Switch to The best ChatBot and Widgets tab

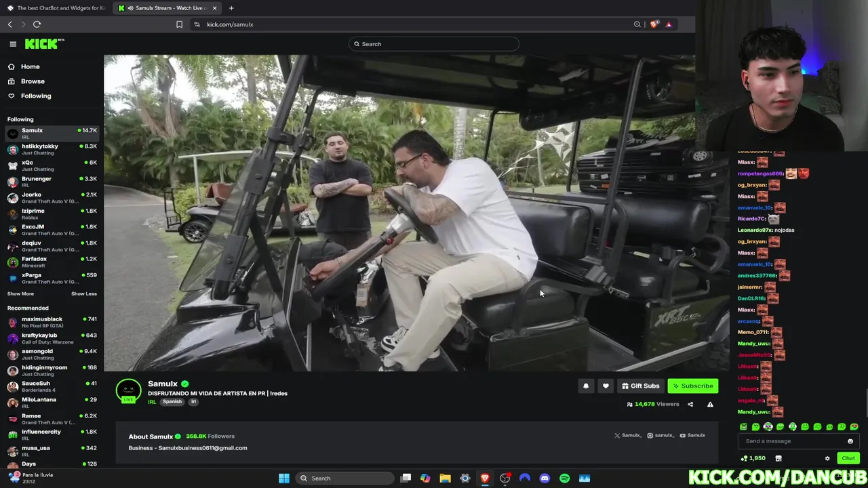(56, 8)
